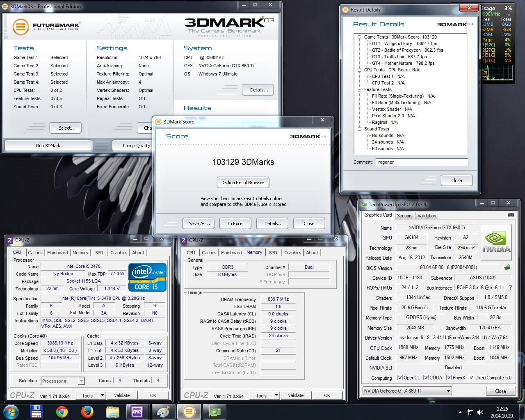Open the SPD tab in left CPU-Z
Screen dimensions: 525x420
point(99,253)
